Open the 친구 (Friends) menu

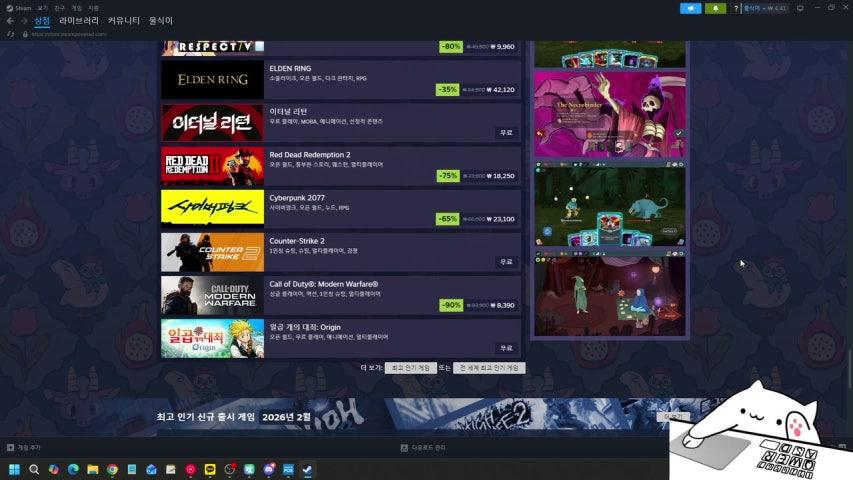click(59, 8)
